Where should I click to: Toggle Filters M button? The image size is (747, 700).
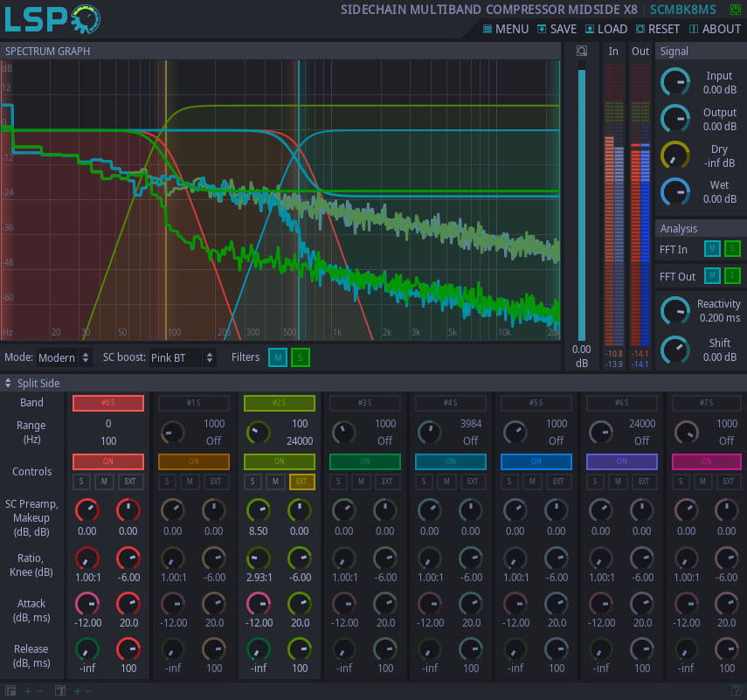click(278, 357)
